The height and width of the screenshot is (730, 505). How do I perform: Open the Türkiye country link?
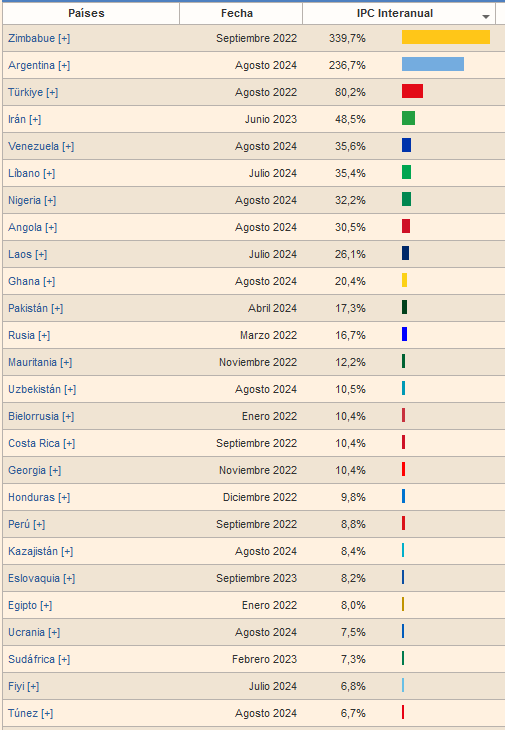(25, 92)
